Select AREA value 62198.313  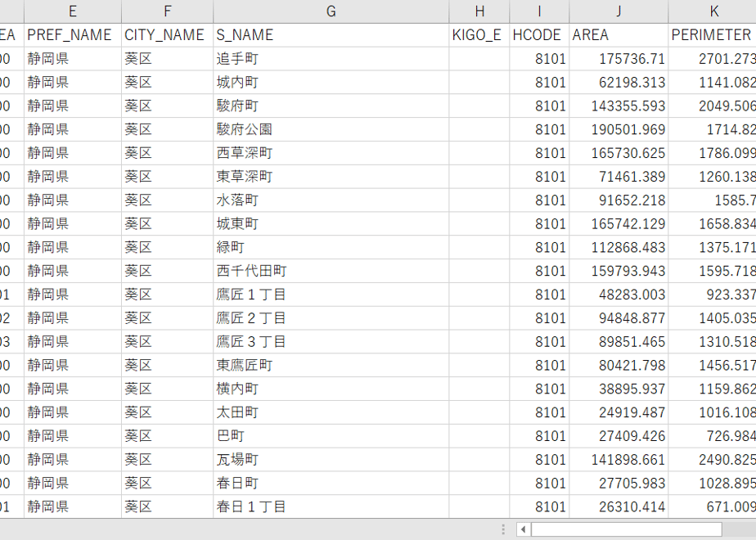click(x=619, y=82)
